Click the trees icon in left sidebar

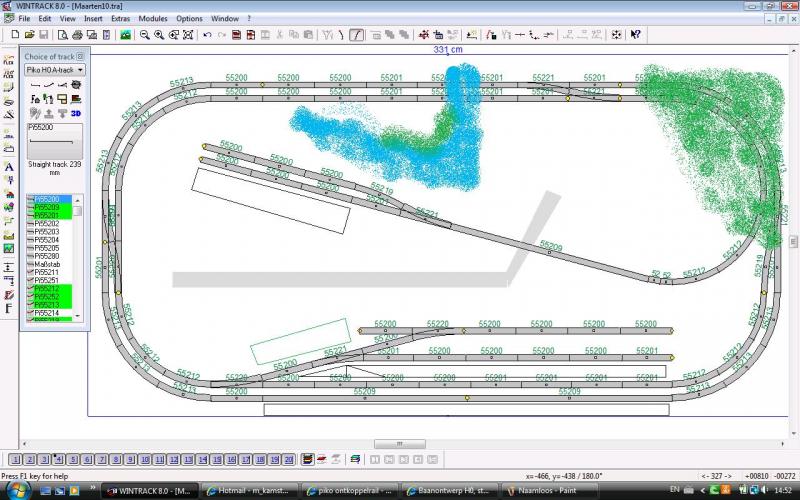pos(9,208)
